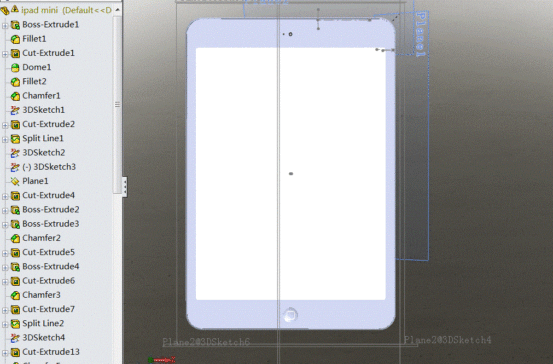This screenshot has width=553, height=364.
Task: Click the Chamfer1 feature icon
Action: pyautogui.click(x=15, y=96)
